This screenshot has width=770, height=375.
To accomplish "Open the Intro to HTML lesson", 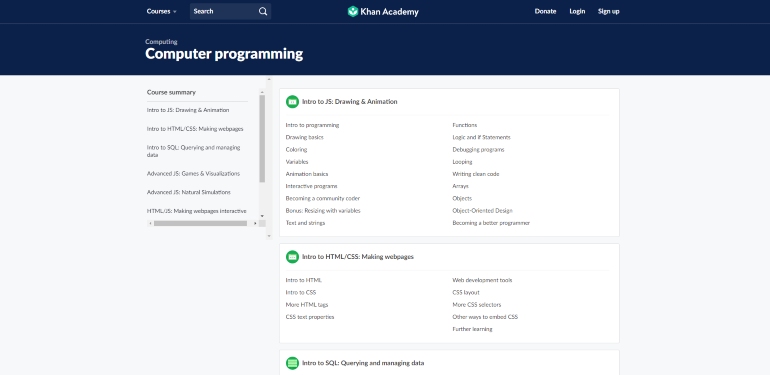I will pyautogui.click(x=303, y=280).
